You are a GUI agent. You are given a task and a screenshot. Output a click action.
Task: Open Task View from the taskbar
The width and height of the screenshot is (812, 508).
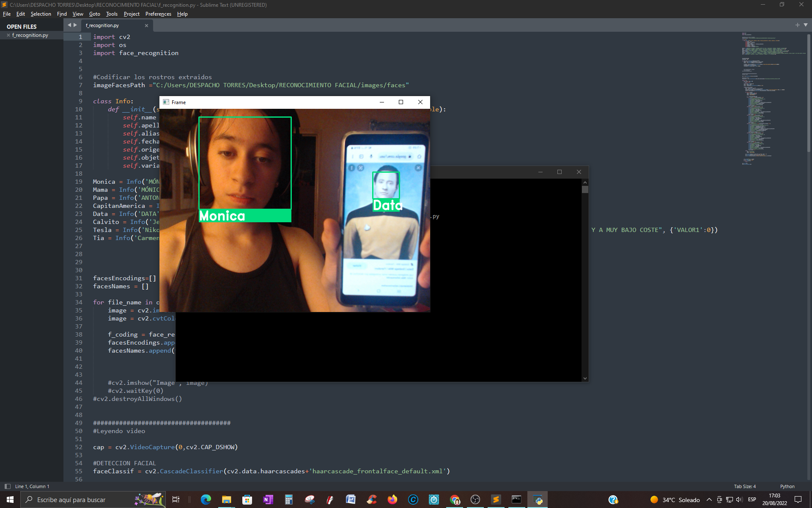176,500
